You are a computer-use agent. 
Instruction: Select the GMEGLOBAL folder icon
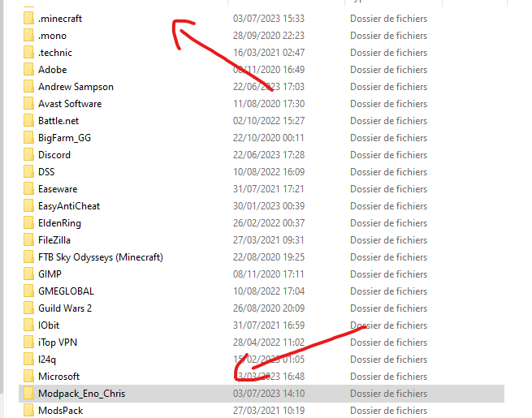(x=29, y=291)
